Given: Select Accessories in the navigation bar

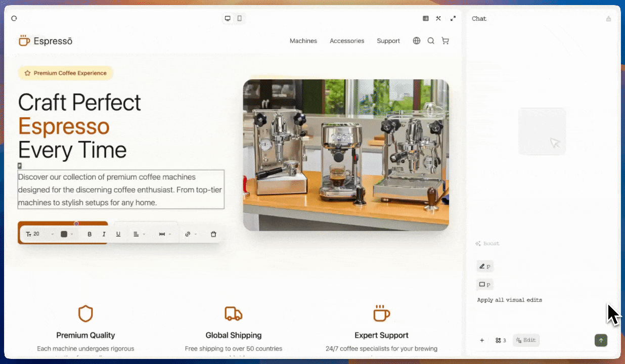Looking at the screenshot, I should coord(347,41).
